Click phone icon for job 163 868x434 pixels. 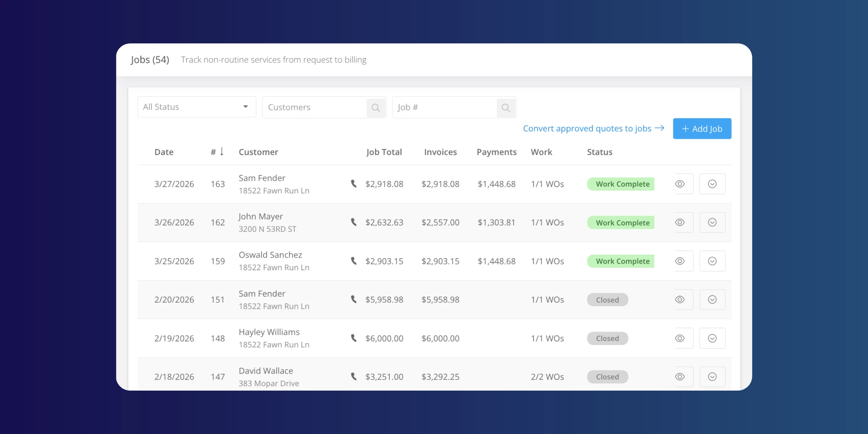click(354, 184)
